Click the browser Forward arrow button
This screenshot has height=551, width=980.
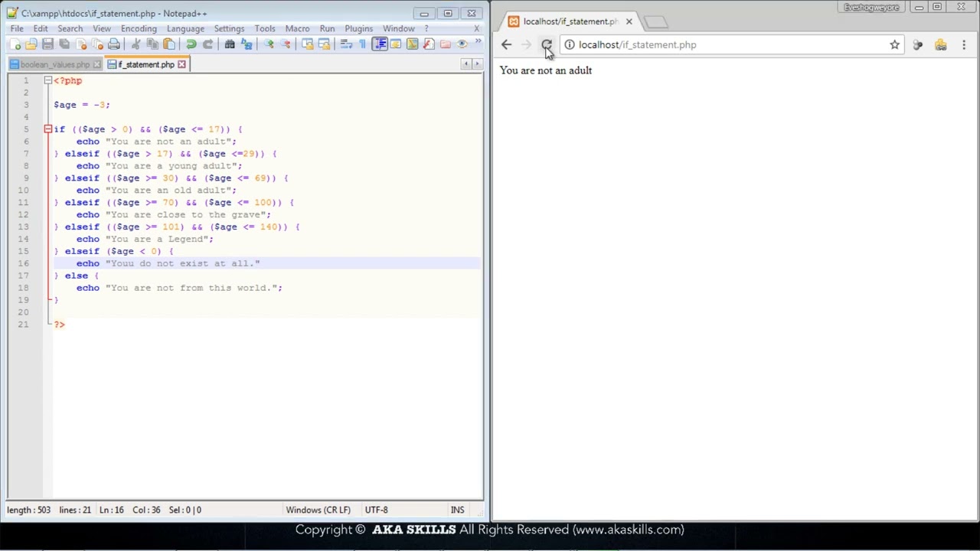(526, 45)
